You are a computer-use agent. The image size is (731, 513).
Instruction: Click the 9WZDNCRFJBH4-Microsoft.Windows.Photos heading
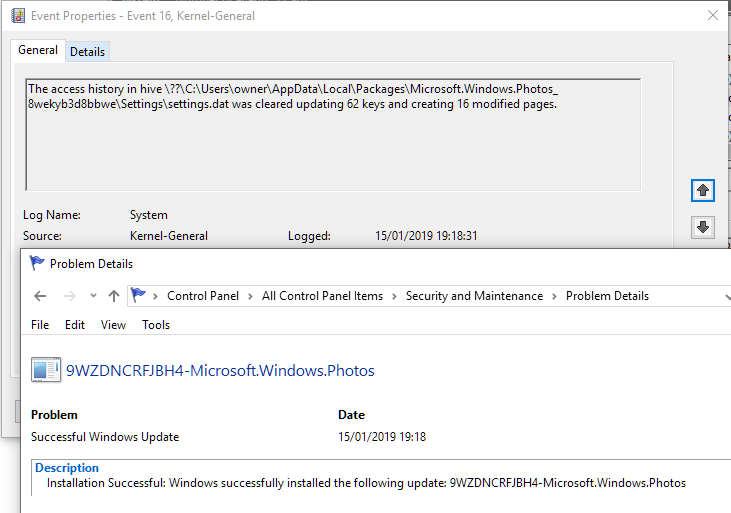click(220, 371)
